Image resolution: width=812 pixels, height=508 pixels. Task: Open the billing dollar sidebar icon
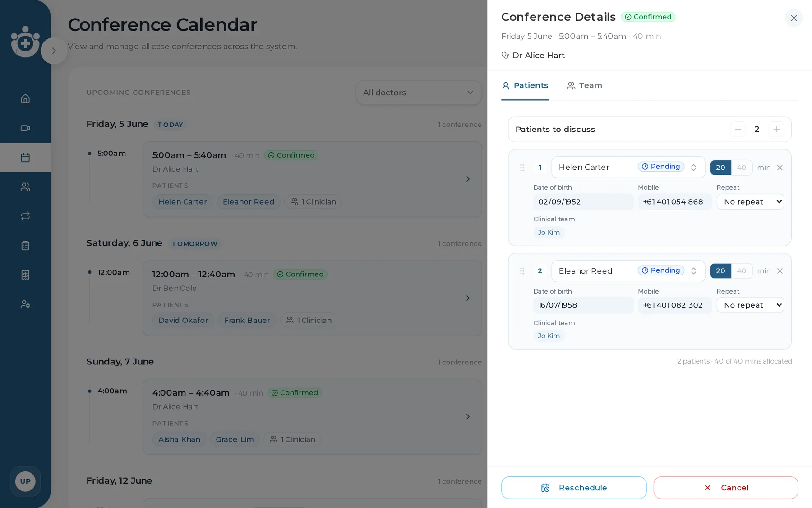25,275
